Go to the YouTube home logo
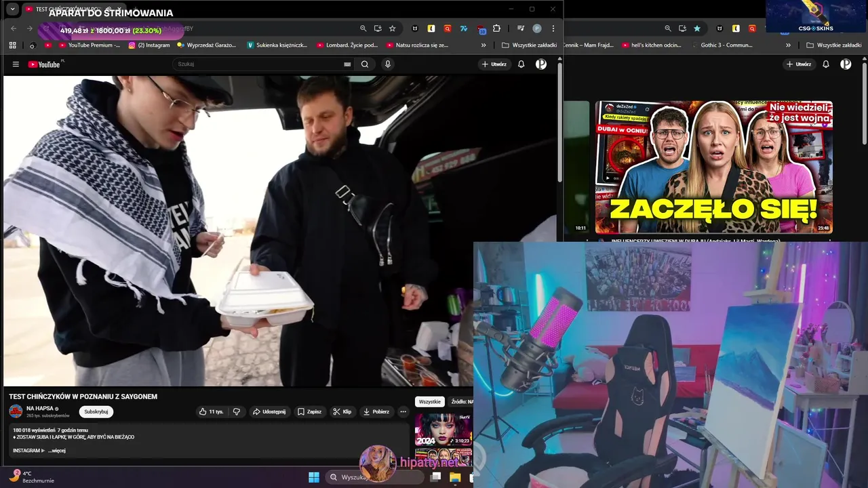 (45, 64)
